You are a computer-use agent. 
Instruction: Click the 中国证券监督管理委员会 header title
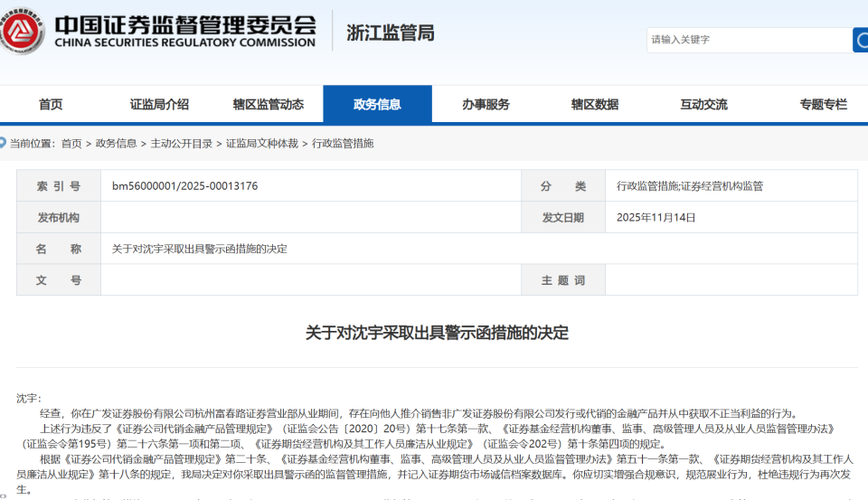click(185, 25)
